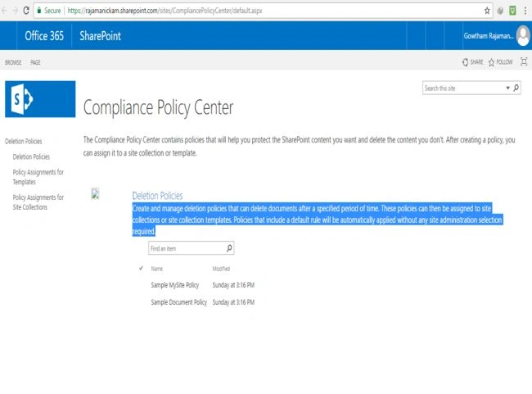Open the search scope dropdown arrow

point(508,88)
